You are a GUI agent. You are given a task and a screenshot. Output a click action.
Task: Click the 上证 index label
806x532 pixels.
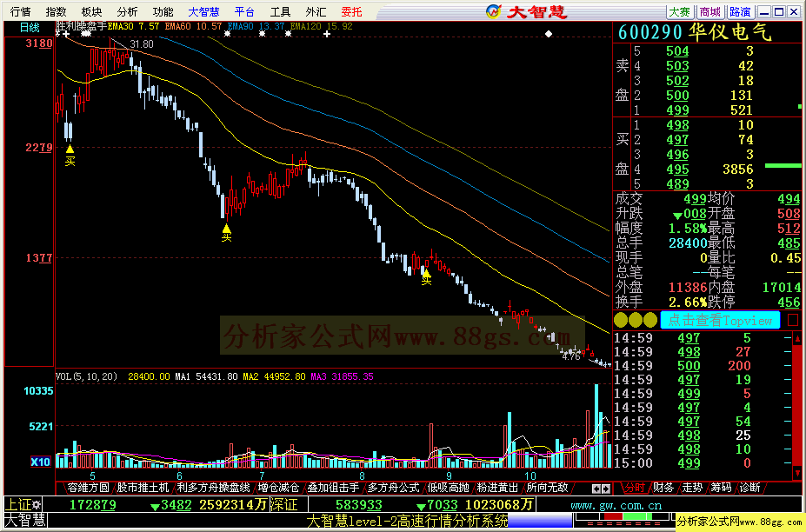pyautogui.click(x=18, y=504)
